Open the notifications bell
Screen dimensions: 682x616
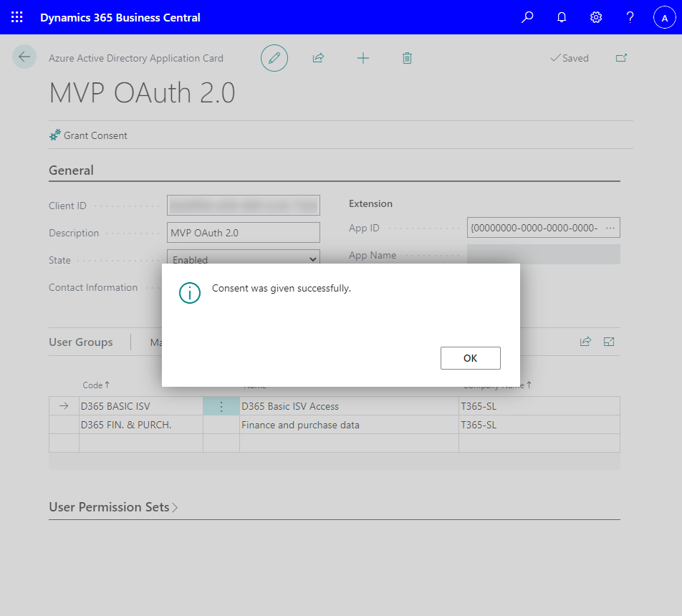(x=562, y=17)
